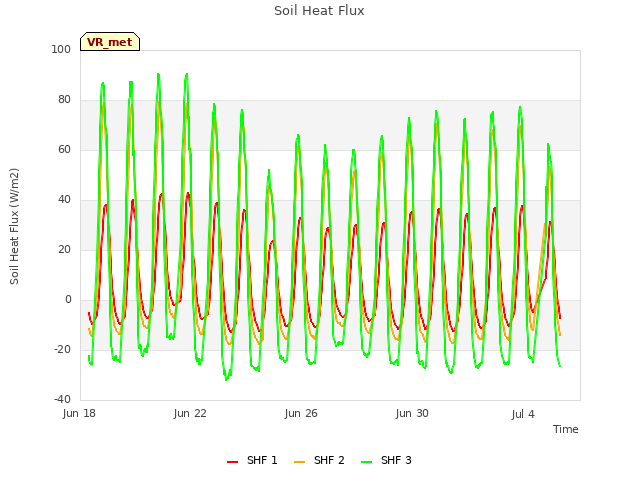Image resolution: width=640 pixels, height=480 pixels.
Task: Click the Jun 18 x-axis tick label
Action: tap(79, 414)
